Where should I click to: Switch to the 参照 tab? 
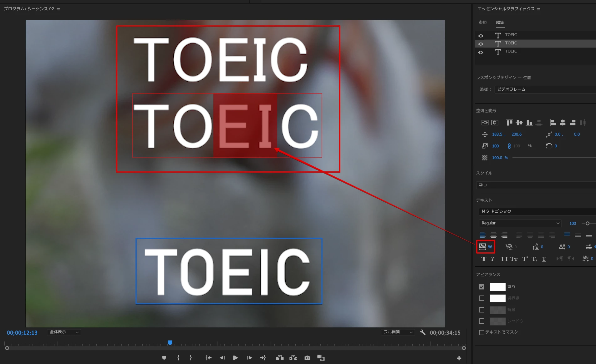pos(483,22)
